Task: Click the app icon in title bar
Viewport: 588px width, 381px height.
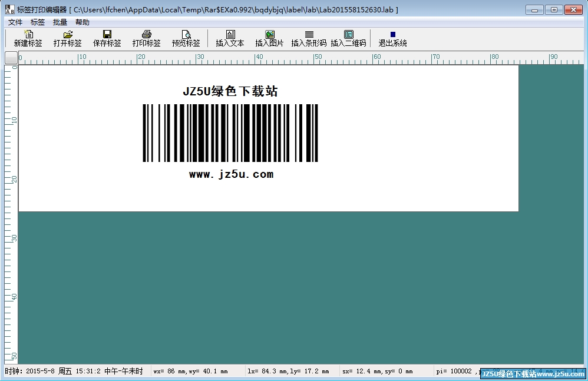Action: [10, 9]
